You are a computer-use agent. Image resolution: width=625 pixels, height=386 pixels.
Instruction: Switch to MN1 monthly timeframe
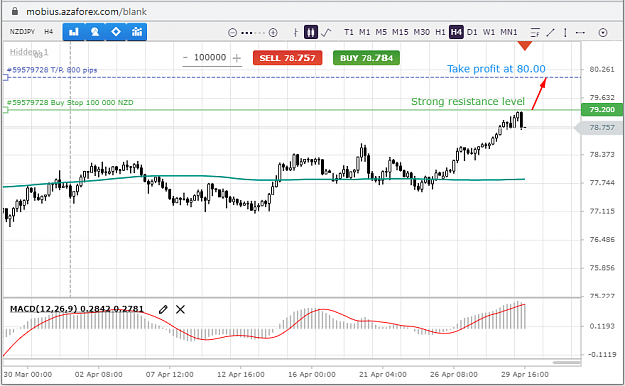click(509, 32)
